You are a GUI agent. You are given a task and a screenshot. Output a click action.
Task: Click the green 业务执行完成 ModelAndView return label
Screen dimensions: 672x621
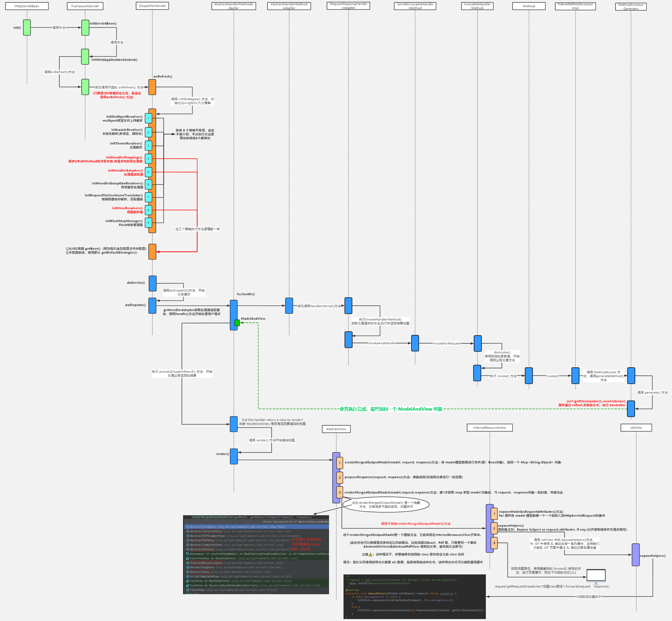click(391, 409)
